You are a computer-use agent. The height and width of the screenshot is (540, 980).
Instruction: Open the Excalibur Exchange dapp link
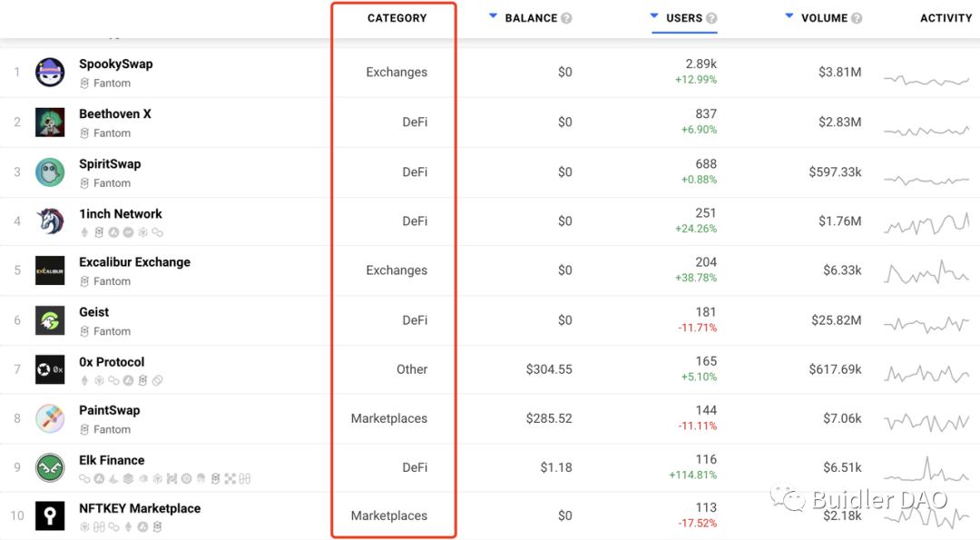coord(134,262)
